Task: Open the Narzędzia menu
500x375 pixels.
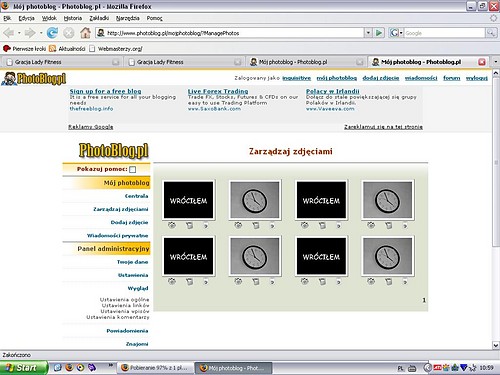Action: coord(127,18)
